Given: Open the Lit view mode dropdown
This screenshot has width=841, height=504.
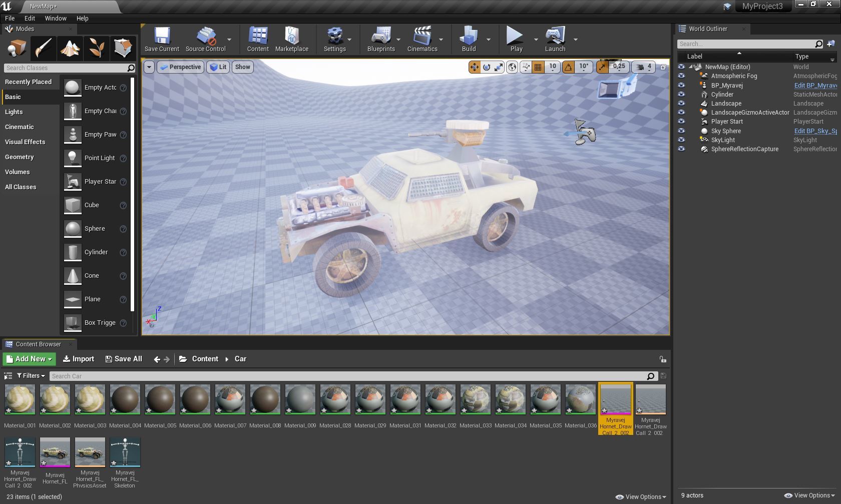Looking at the screenshot, I should click(x=218, y=67).
